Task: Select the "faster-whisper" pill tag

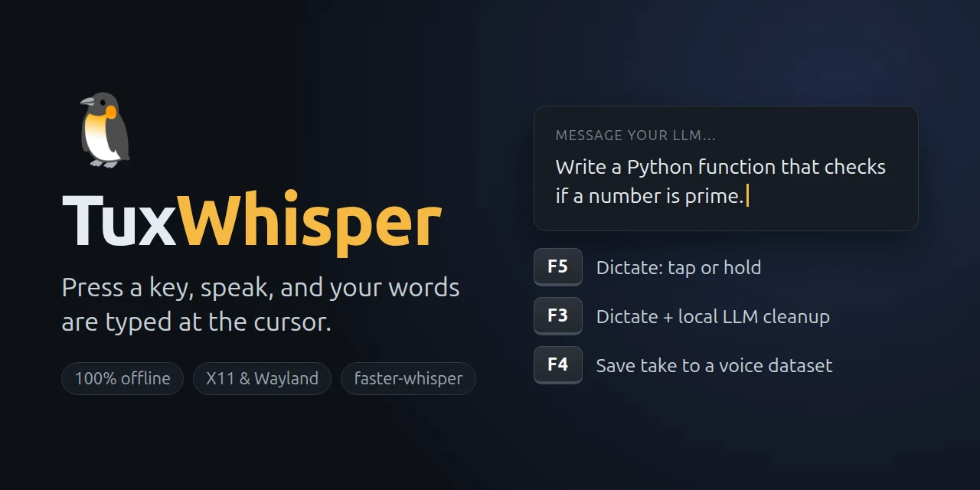Action: [408, 378]
